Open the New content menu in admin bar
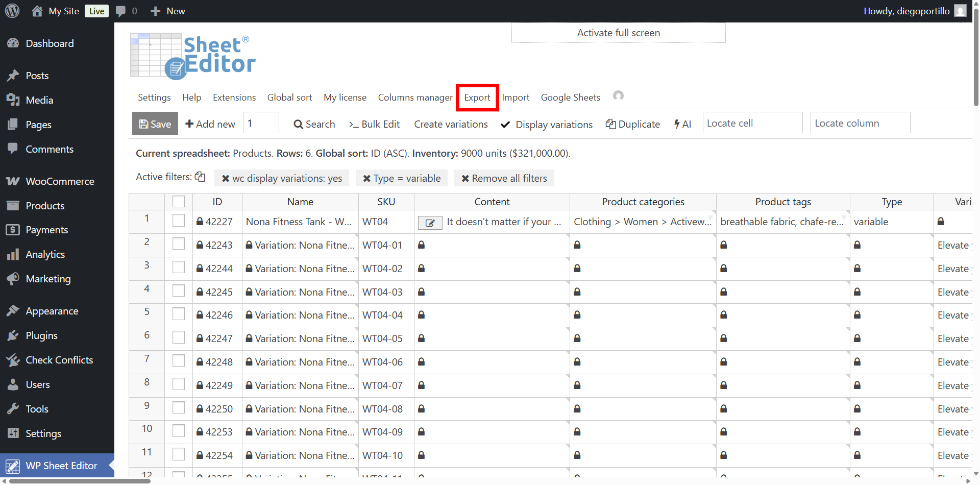Viewport: 980px width, 485px height. pyautogui.click(x=168, y=11)
